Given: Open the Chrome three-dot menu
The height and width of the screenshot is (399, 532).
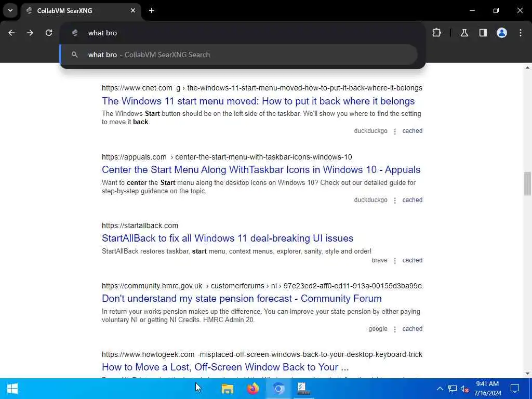Looking at the screenshot, I should (x=521, y=33).
